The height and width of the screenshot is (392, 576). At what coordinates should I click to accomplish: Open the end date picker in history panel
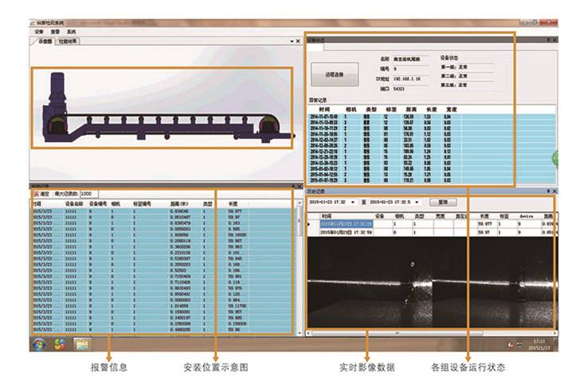tap(417, 202)
